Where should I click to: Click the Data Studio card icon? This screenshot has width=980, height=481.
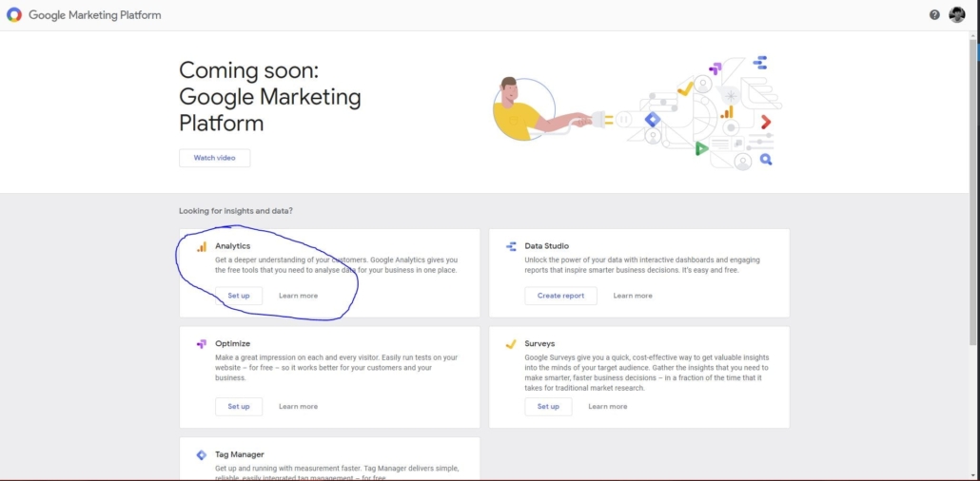point(511,247)
